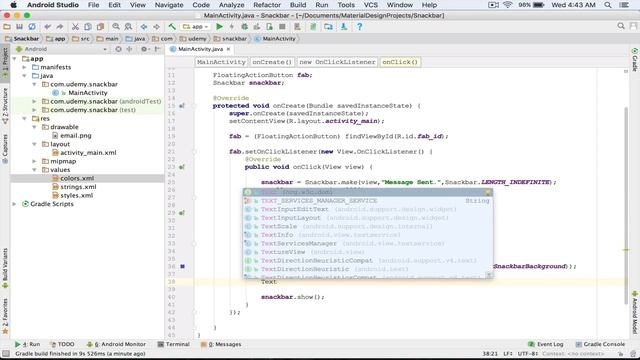Image resolution: width=640 pixels, height=360 pixels.
Task: Click the Make Project hammer icon
Action: 172,27
